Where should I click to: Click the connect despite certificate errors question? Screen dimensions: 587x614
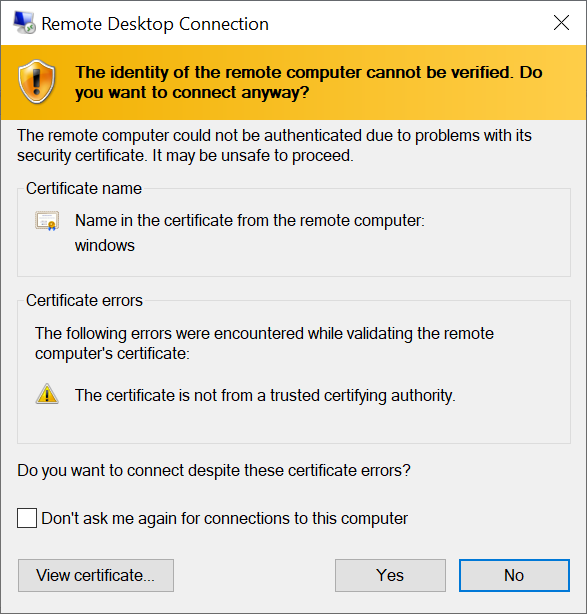pyautogui.click(x=214, y=470)
